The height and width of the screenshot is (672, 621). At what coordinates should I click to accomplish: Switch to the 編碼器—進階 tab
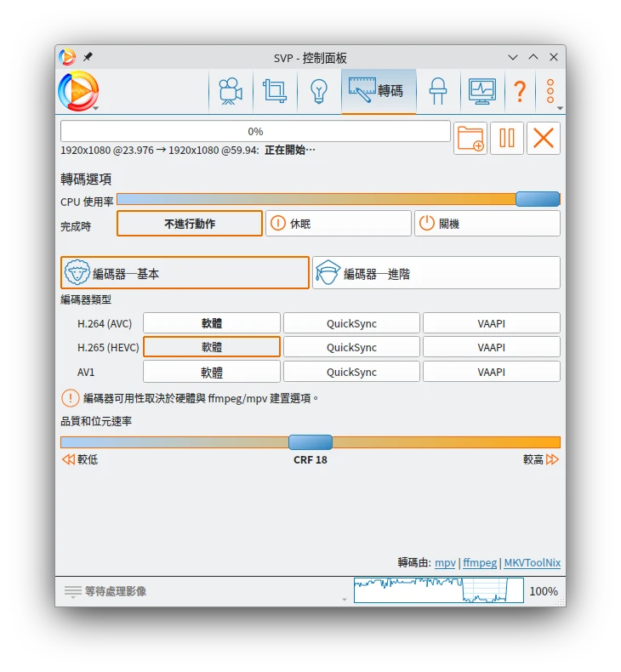coord(436,274)
